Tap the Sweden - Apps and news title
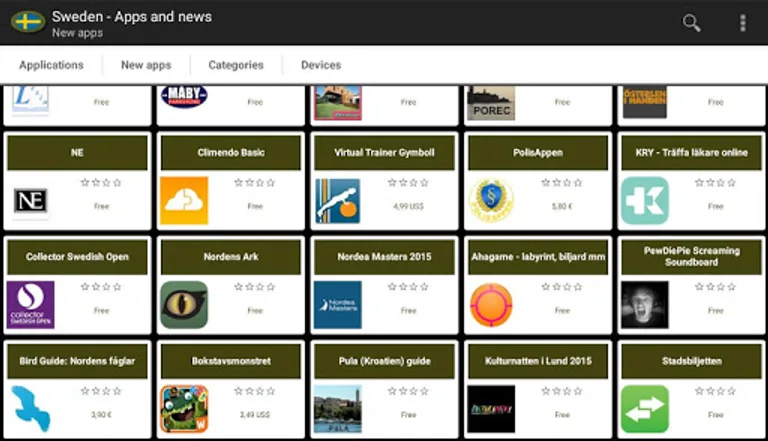The width and height of the screenshot is (768, 441). pos(132,17)
